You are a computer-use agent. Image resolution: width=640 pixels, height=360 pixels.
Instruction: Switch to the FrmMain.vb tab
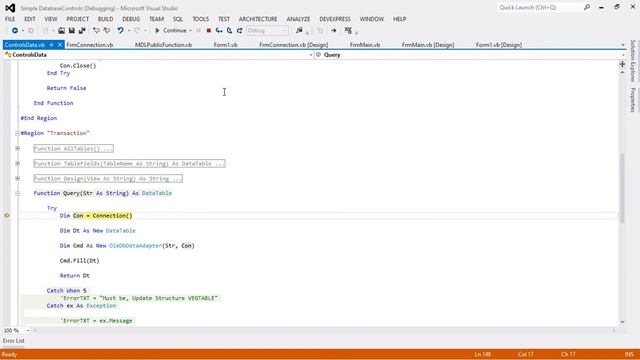click(365, 45)
